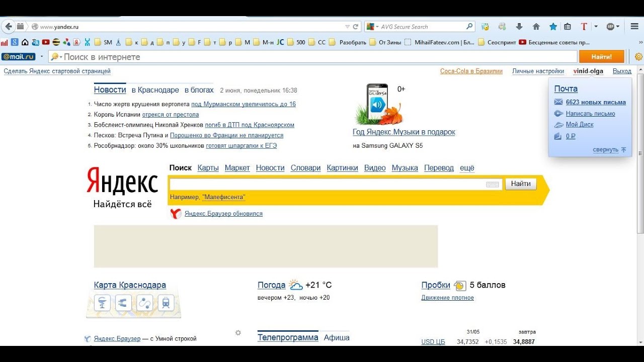Show bookmarks list icon next to star
This screenshot has height=362, width=644.
click(567, 27)
